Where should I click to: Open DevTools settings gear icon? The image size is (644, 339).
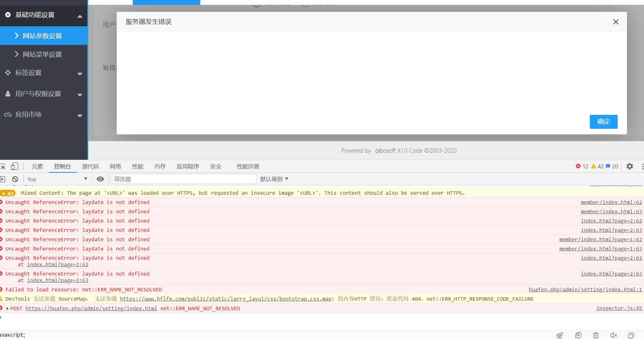click(x=630, y=167)
